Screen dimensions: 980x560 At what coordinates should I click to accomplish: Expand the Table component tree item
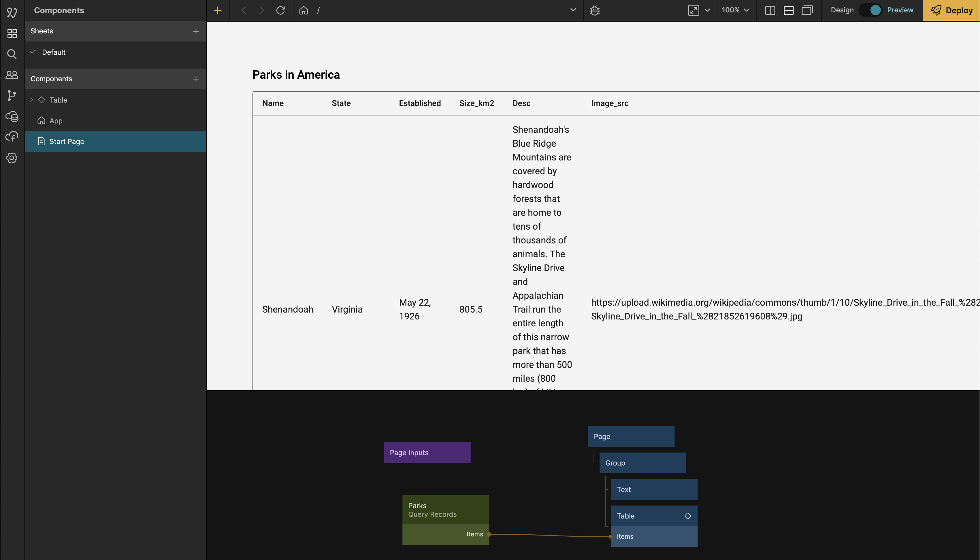point(31,100)
